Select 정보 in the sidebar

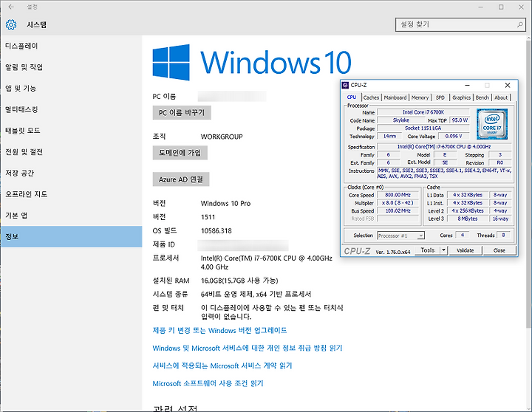[71, 236]
